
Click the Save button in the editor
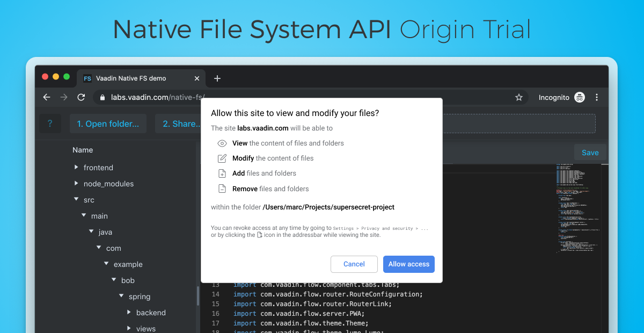point(590,153)
